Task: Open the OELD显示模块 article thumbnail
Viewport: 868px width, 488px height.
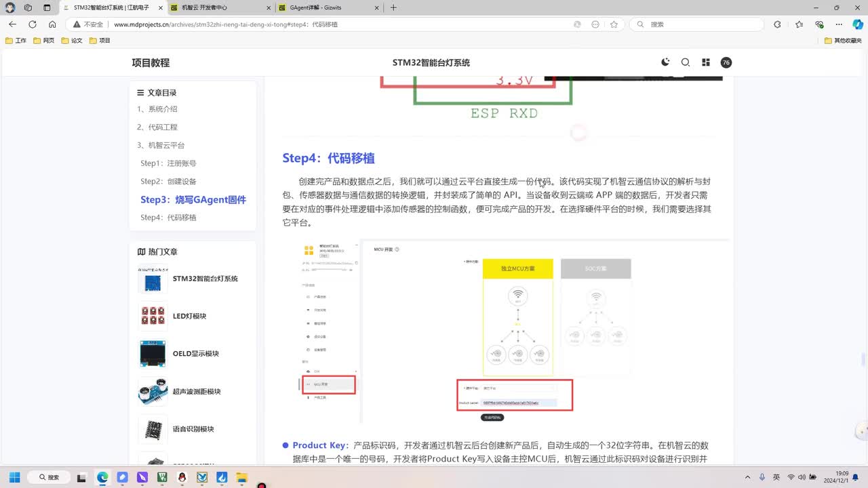Action: pos(153,354)
